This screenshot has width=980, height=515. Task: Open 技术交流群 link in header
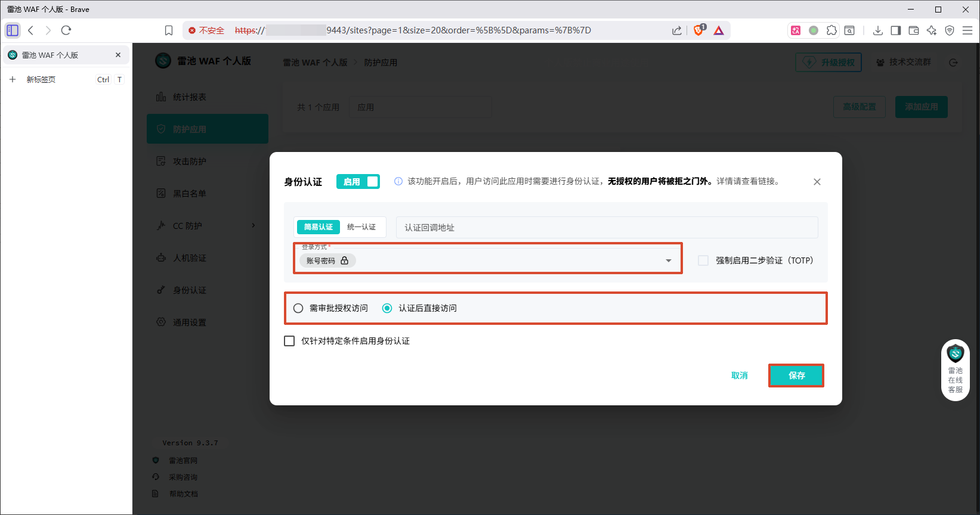pyautogui.click(x=904, y=62)
